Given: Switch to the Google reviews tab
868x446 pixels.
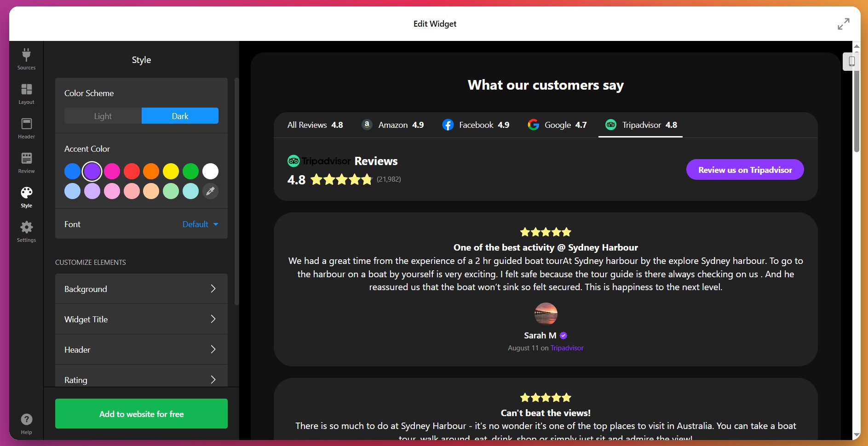Looking at the screenshot, I should click(557, 125).
